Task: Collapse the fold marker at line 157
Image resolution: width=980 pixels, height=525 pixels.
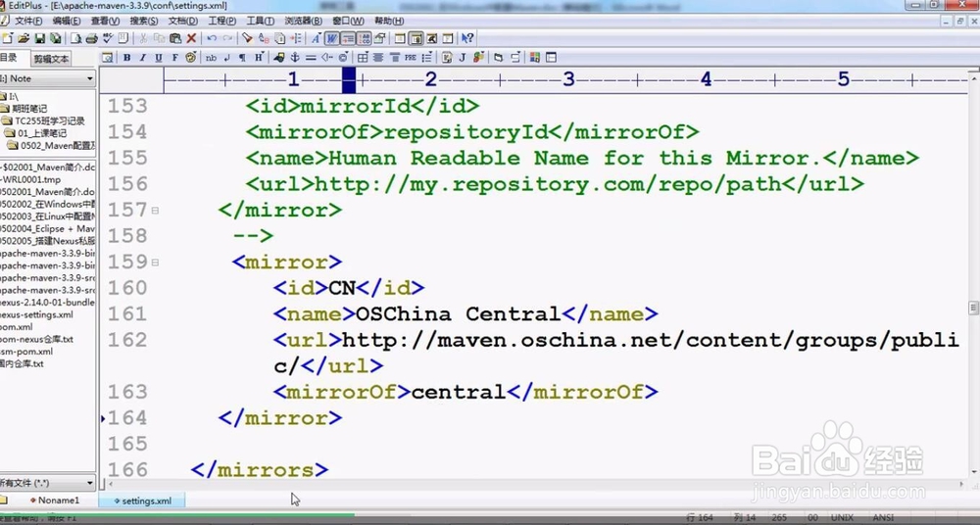Action: (x=155, y=211)
